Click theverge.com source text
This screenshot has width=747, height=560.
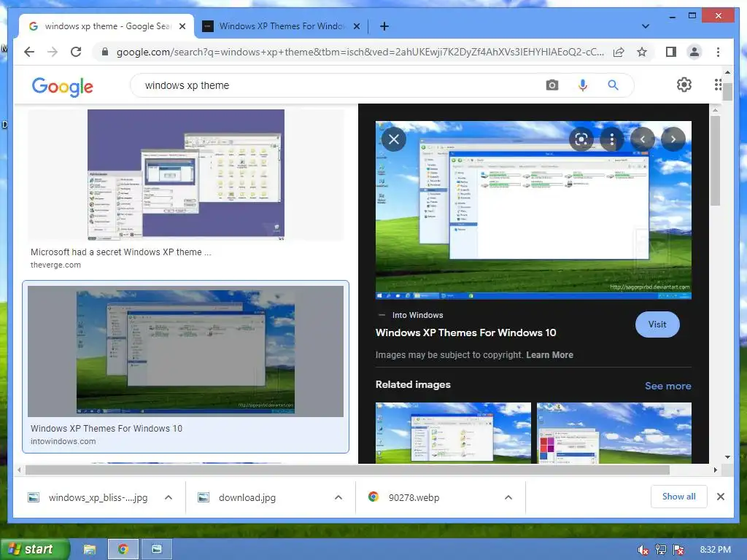click(x=55, y=265)
